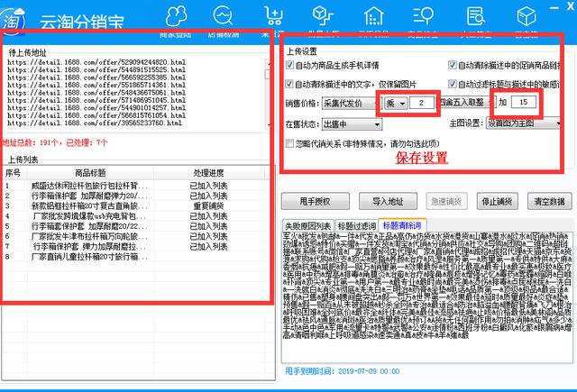Image resolution: width=577 pixels, height=392 pixels.
Task: Select URL ending 566815761054.html
Action: pyautogui.click(x=96, y=115)
